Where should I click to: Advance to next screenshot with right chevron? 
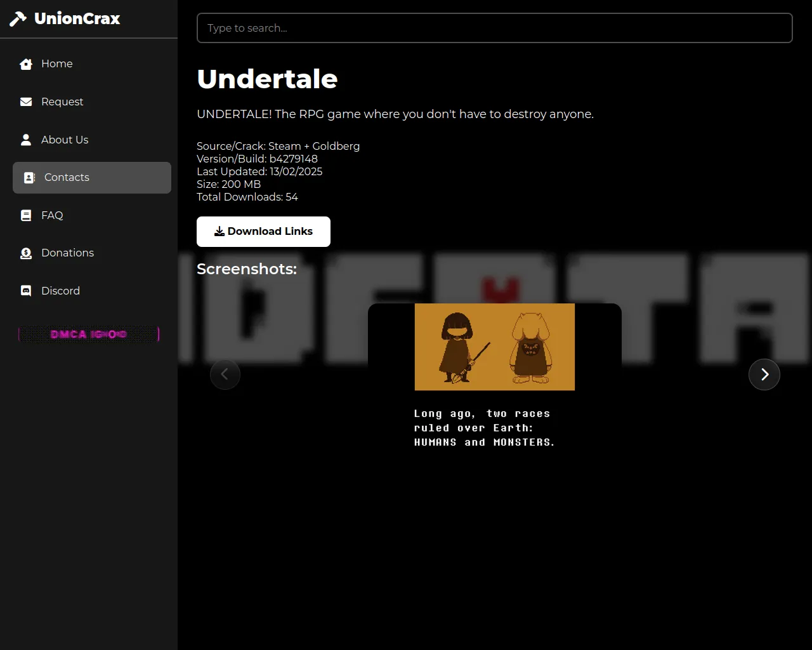tap(764, 375)
